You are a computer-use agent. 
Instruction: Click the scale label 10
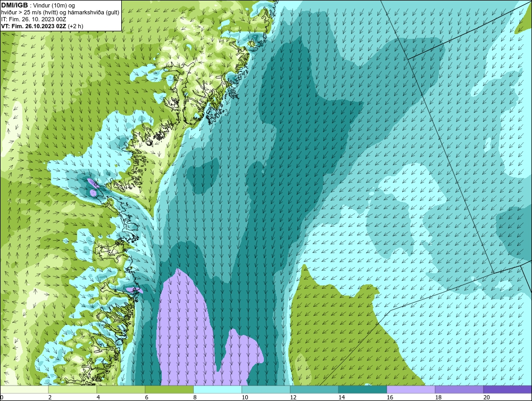pyautogui.click(x=245, y=397)
